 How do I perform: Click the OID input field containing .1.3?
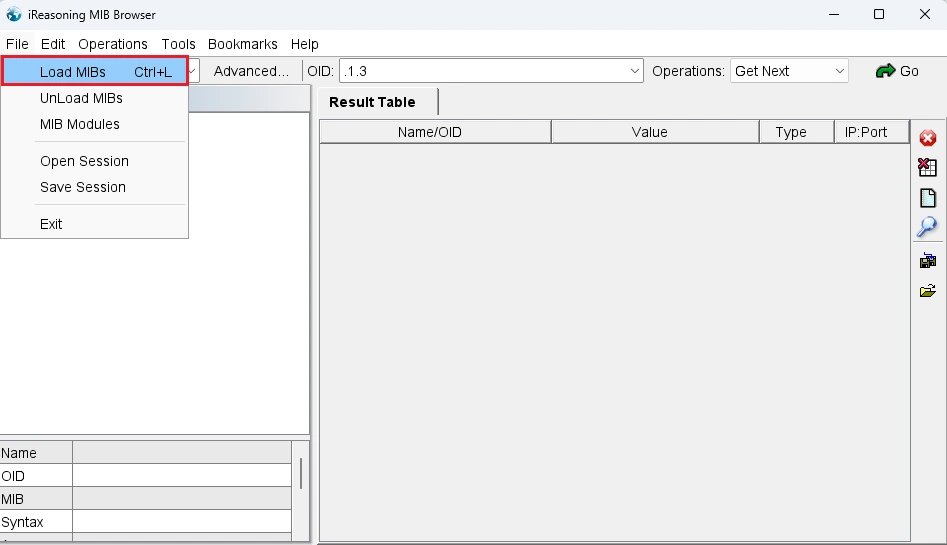coord(484,71)
